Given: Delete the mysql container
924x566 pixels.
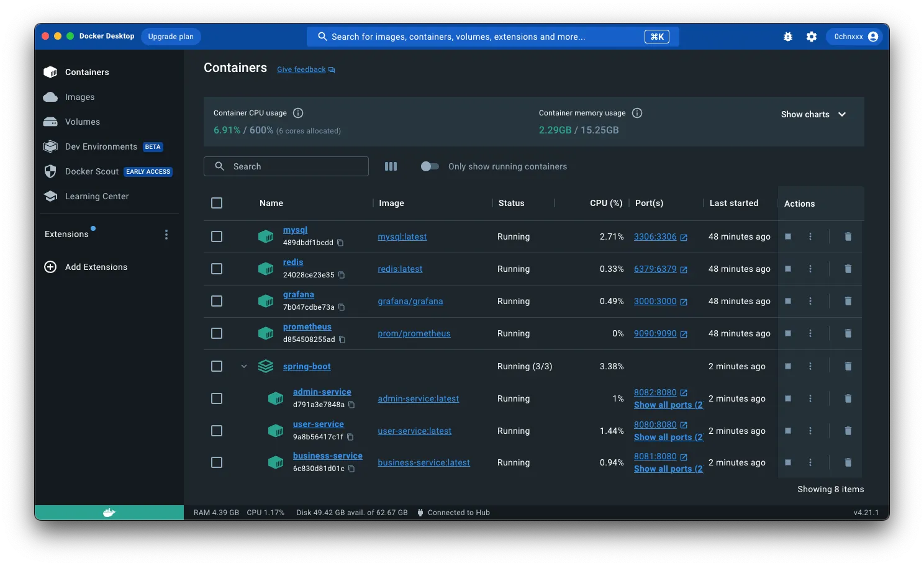Looking at the screenshot, I should (848, 236).
